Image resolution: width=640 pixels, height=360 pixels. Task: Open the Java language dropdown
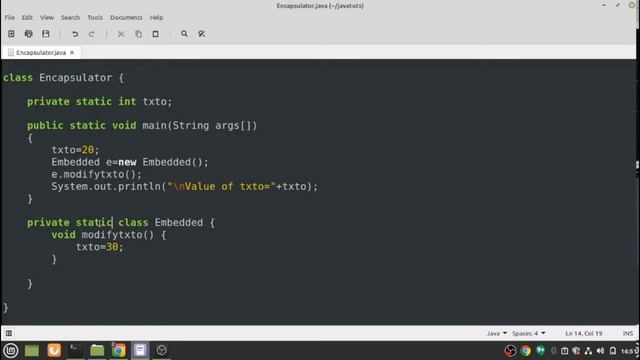pyautogui.click(x=496, y=333)
